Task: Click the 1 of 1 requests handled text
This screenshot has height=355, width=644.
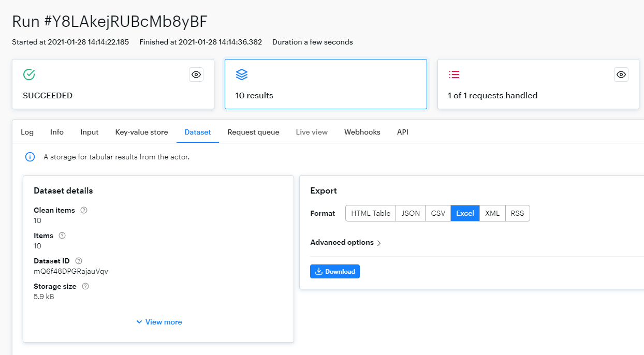Action: click(493, 96)
